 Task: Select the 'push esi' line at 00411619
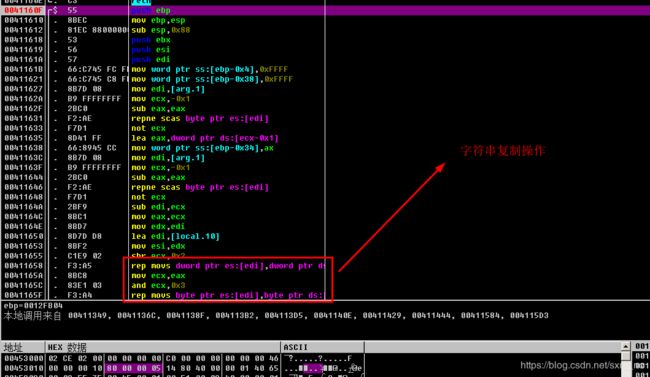click(151, 50)
